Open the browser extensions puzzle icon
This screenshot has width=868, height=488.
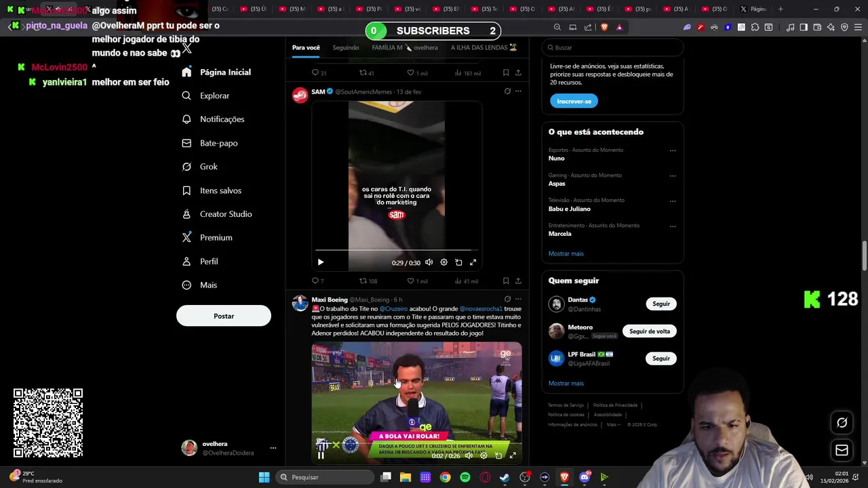tap(755, 27)
